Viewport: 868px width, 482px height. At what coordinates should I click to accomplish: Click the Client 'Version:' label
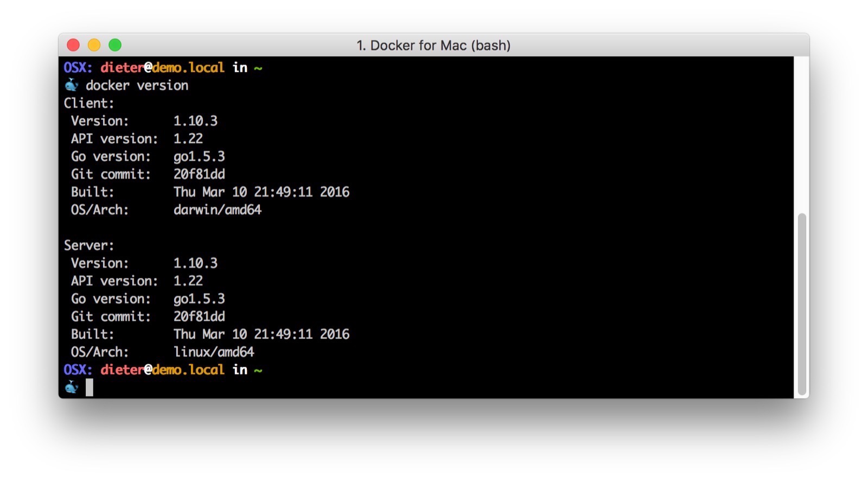click(100, 120)
